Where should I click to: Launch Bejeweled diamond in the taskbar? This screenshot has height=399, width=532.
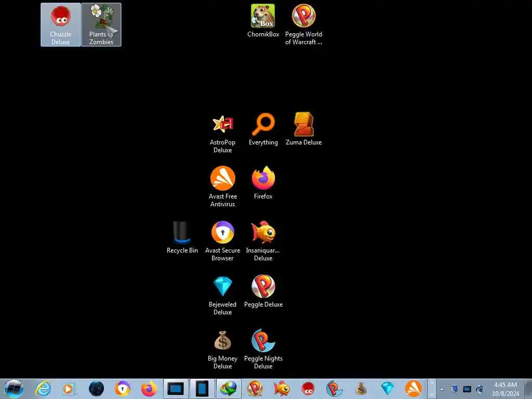pyautogui.click(x=388, y=389)
